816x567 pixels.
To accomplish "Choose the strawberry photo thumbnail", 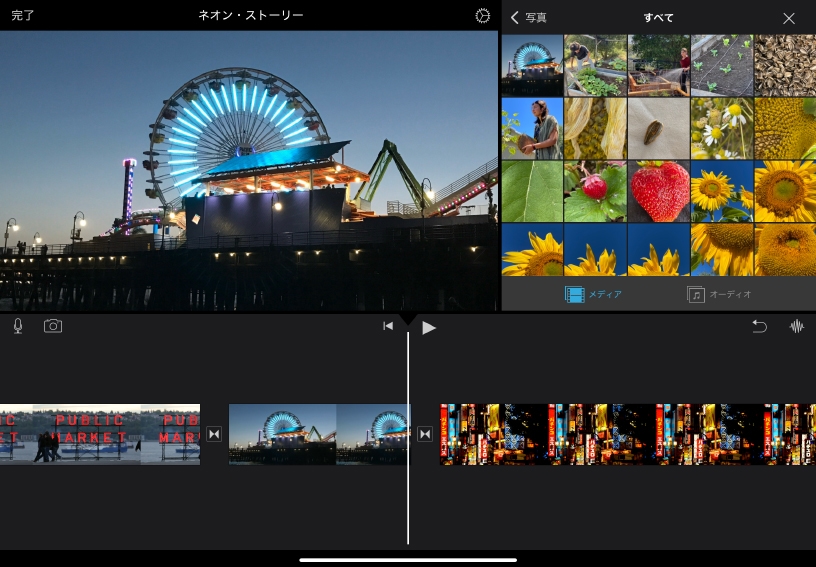I will [658, 191].
